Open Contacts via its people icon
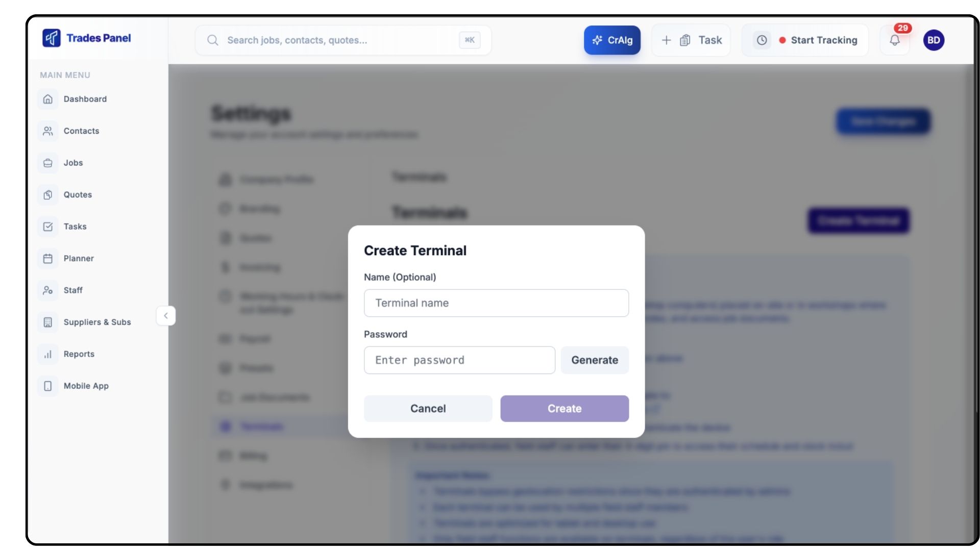Viewport: 980px width, 551px height. [x=48, y=131]
